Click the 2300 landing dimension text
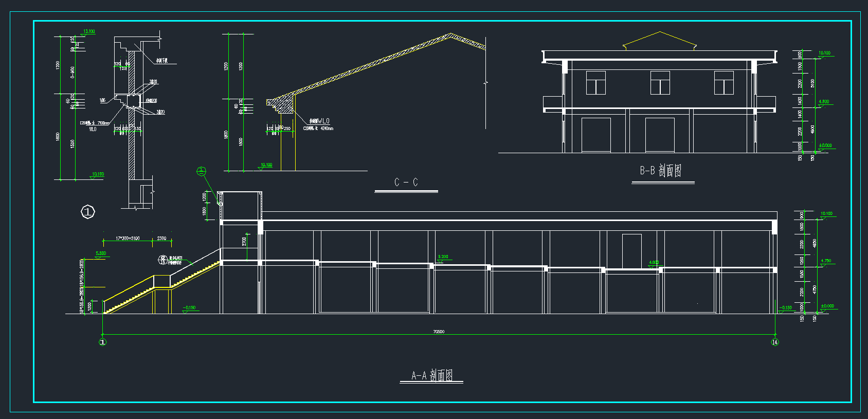868x419 pixels. pos(161,239)
